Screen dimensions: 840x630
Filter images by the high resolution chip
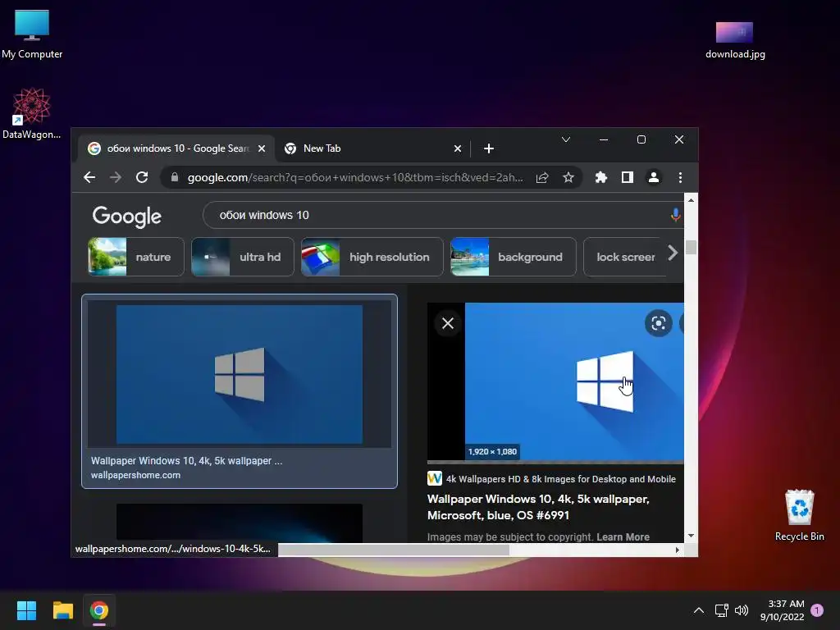pyautogui.click(x=372, y=257)
